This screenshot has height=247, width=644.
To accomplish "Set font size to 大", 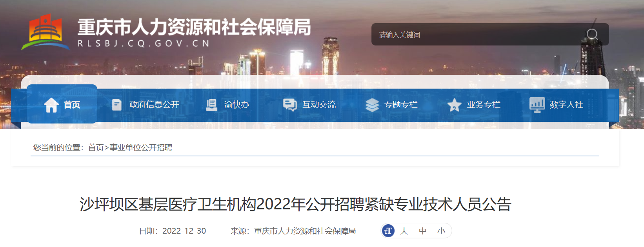I will pyautogui.click(x=404, y=231).
